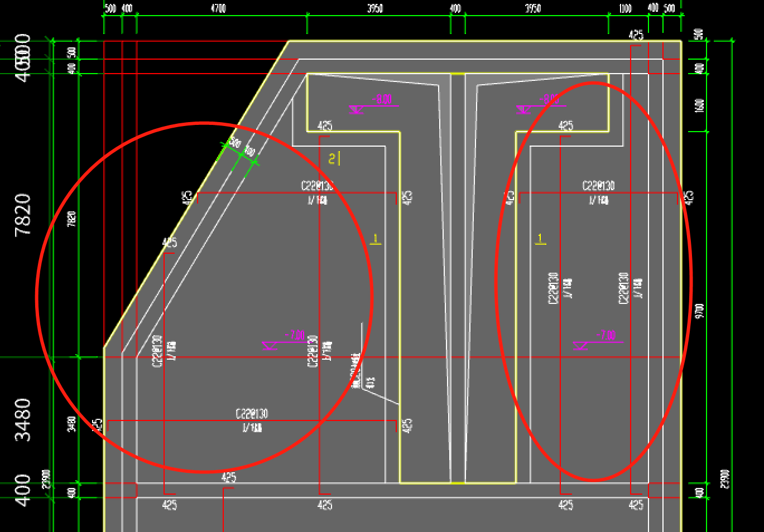Select the yellow label 1 right of column
This screenshot has height=532, width=764.
point(540,239)
